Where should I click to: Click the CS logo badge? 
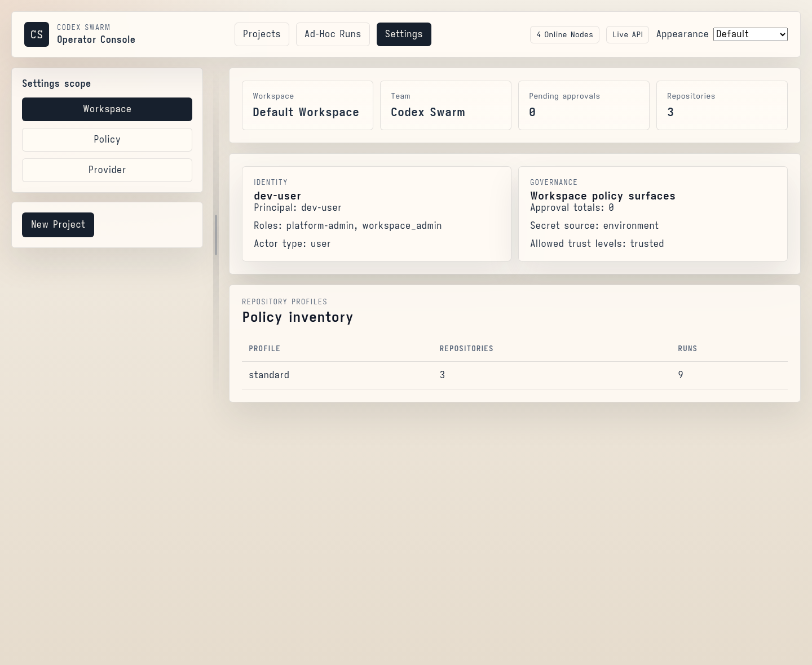37,34
